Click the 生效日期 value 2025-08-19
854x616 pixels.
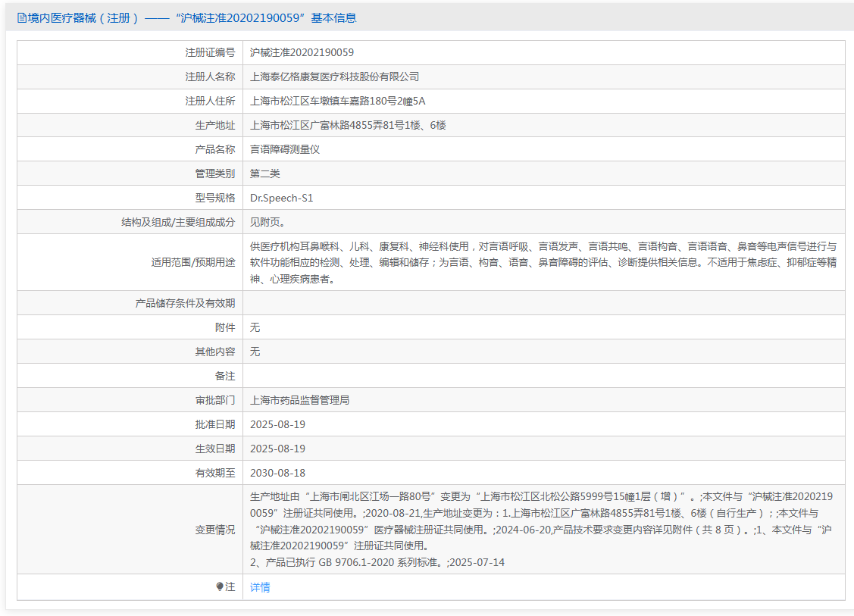click(x=277, y=449)
